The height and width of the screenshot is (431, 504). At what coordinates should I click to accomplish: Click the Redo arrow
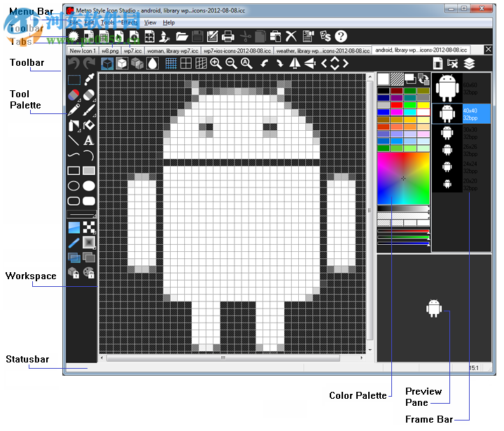pyautogui.click(x=89, y=63)
